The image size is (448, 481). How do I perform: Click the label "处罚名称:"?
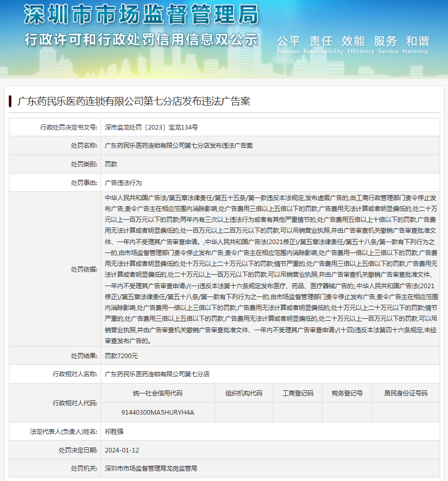pos(84,146)
